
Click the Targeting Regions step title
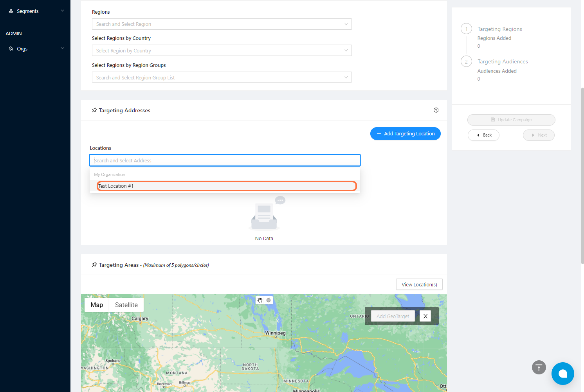pos(499,29)
